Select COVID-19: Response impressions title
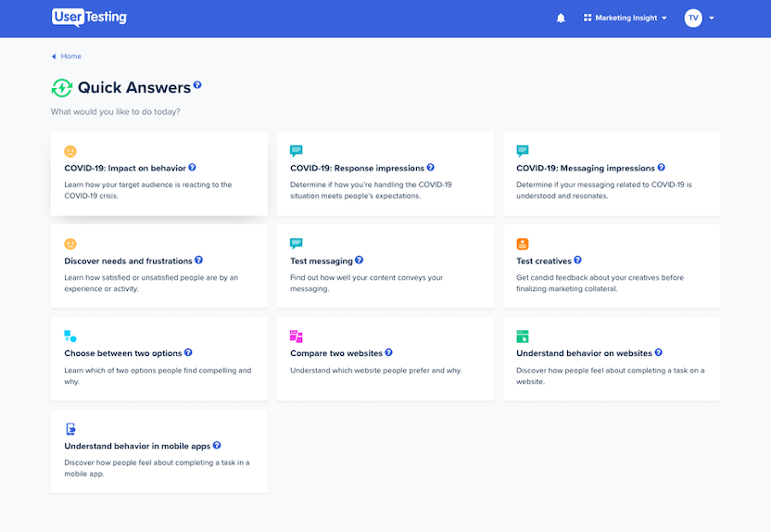Viewport: 771px width, 532px height. (357, 168)
